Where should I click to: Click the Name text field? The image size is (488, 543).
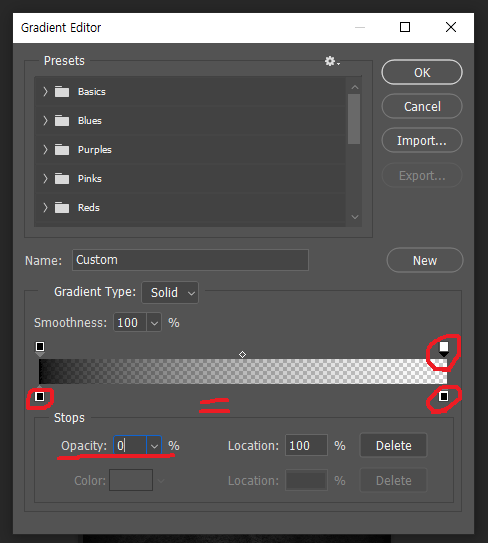[x=190, y=260]
